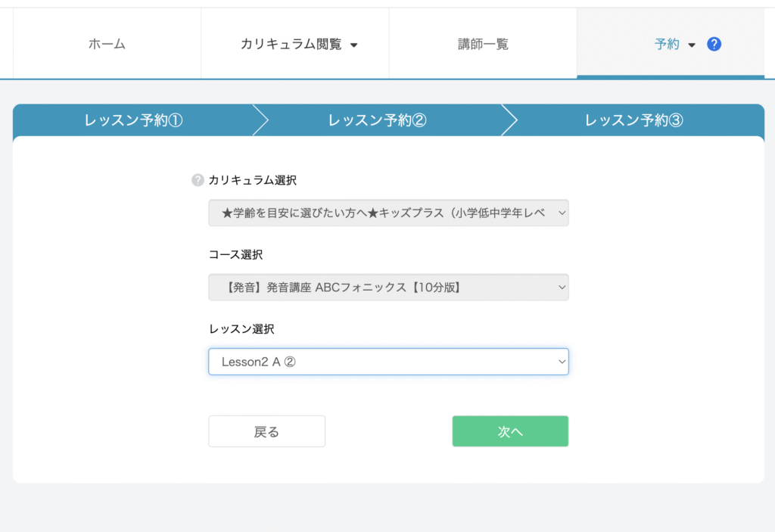Select the レッスン予約① step
The height and width of the screenshot is (532, 775).
(x=134, y=120)
